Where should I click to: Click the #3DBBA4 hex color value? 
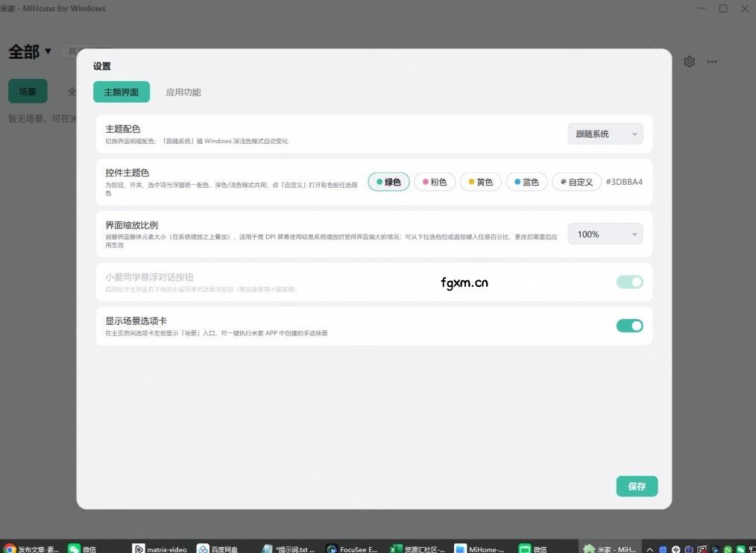[x=624, y=182]
